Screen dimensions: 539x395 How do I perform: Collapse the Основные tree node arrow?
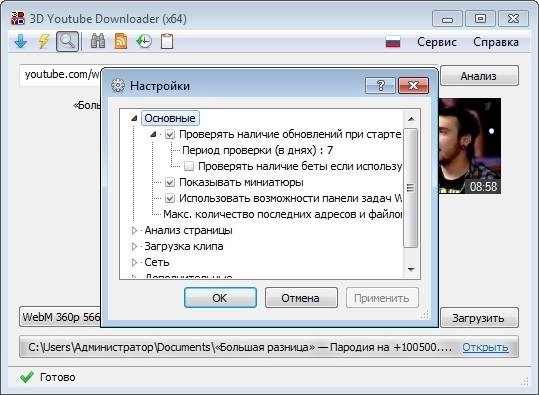(x=134, y=119)
